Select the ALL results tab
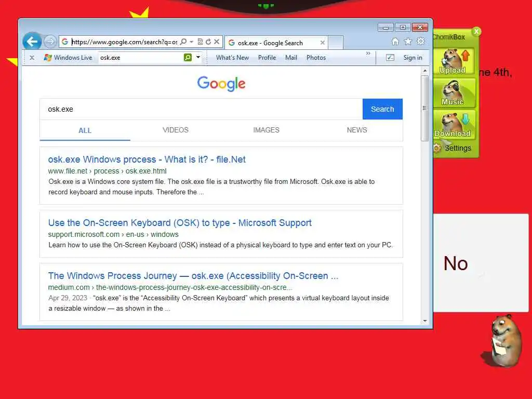 pyautogui.click(x=85, y=130)
